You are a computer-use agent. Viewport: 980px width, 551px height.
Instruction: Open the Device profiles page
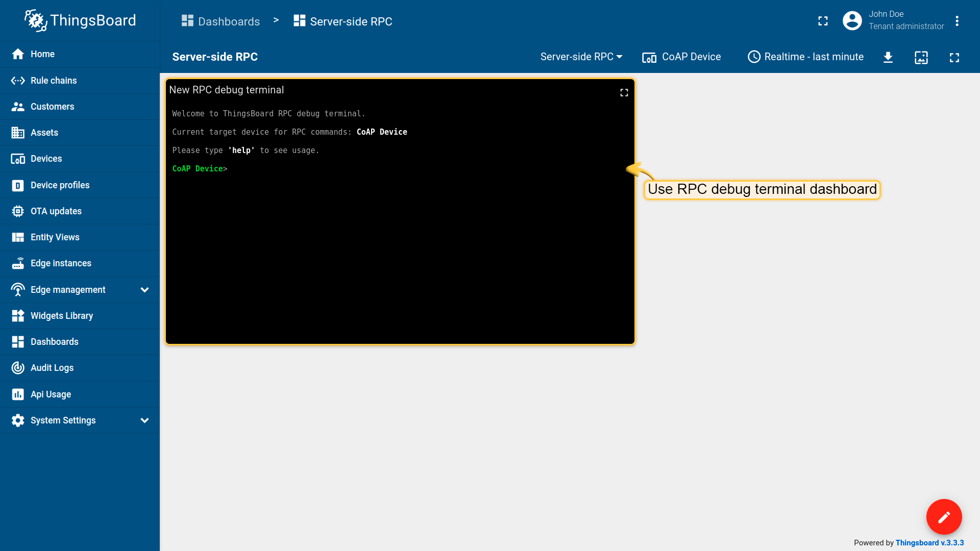coord(60,185)
